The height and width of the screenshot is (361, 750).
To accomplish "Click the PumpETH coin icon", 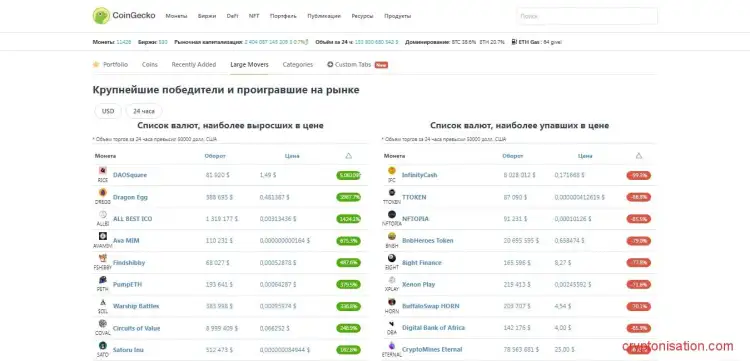I will point(102,280).
